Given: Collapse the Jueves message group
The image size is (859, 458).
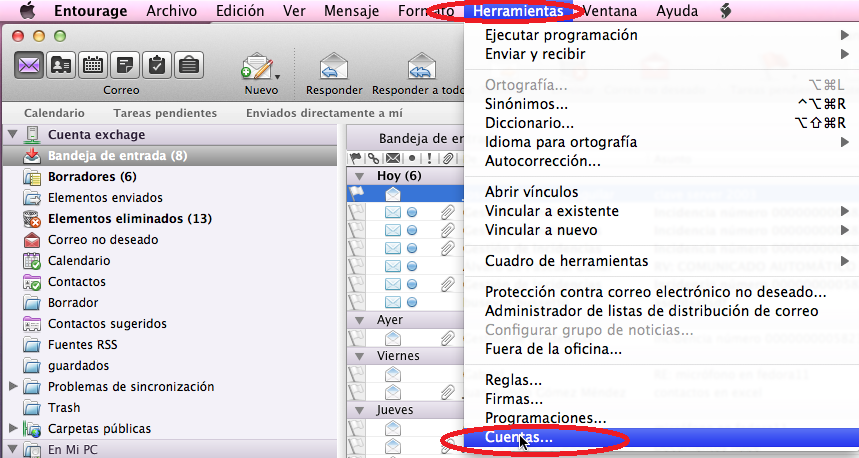Looking at the screenshot, I should pyautogui.click(x=359, y=410).
